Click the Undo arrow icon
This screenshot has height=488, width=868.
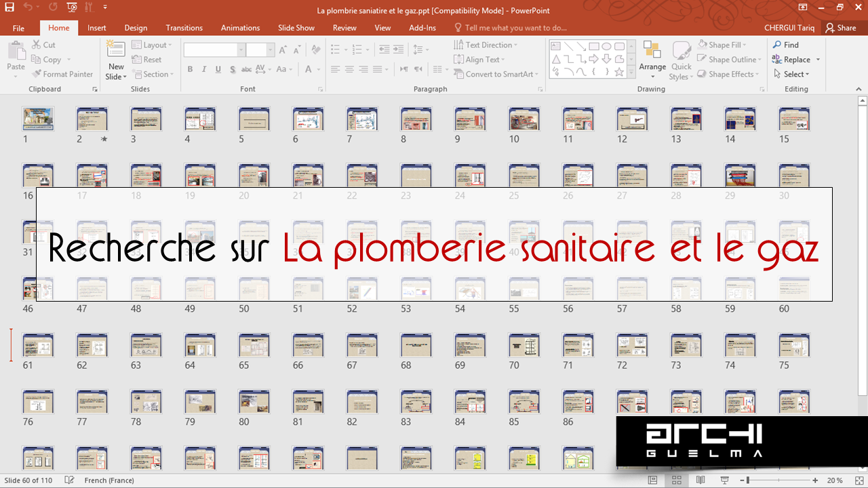(28, 7)
